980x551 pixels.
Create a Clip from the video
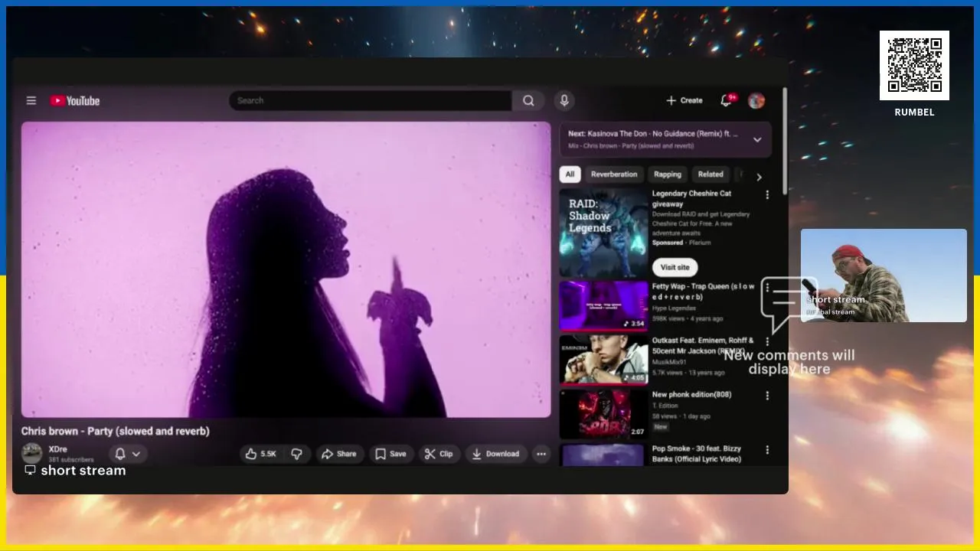439,454
